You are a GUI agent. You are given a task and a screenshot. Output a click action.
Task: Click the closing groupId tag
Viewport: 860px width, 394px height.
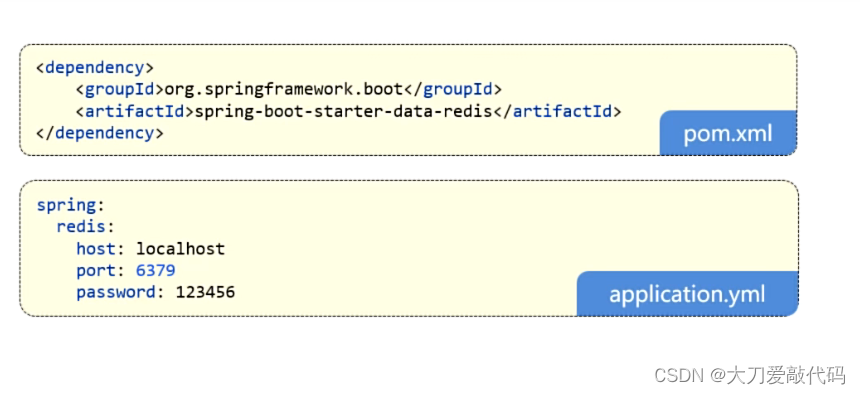(x=452, y=89)
